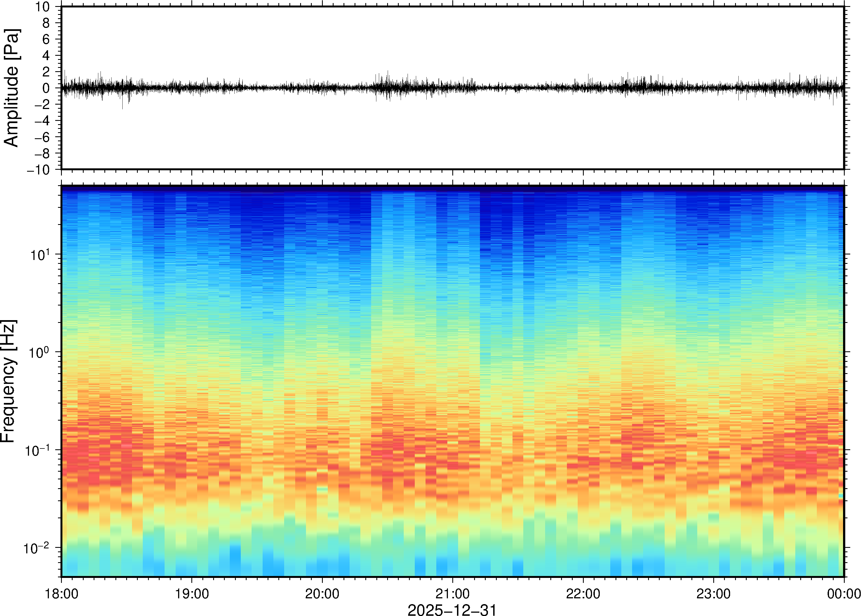Click the 23:00 time axis label
Screen dimensions: 861x616
(713, 594)
